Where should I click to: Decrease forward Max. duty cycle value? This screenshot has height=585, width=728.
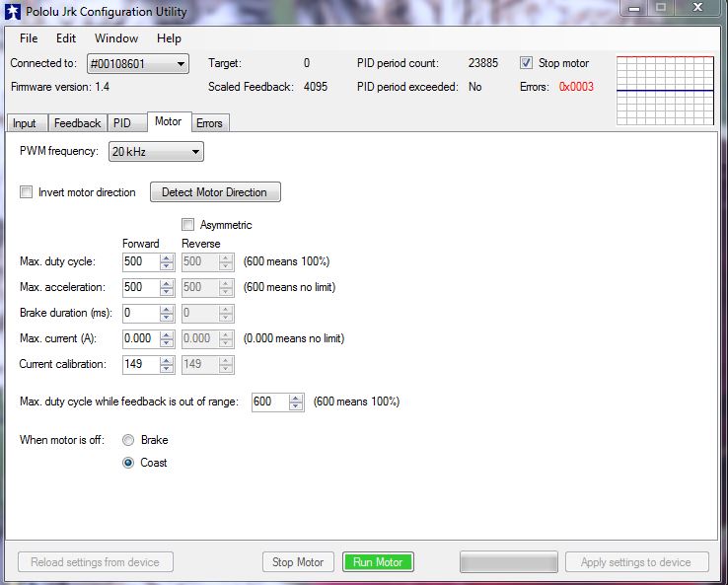click(167, 266)
